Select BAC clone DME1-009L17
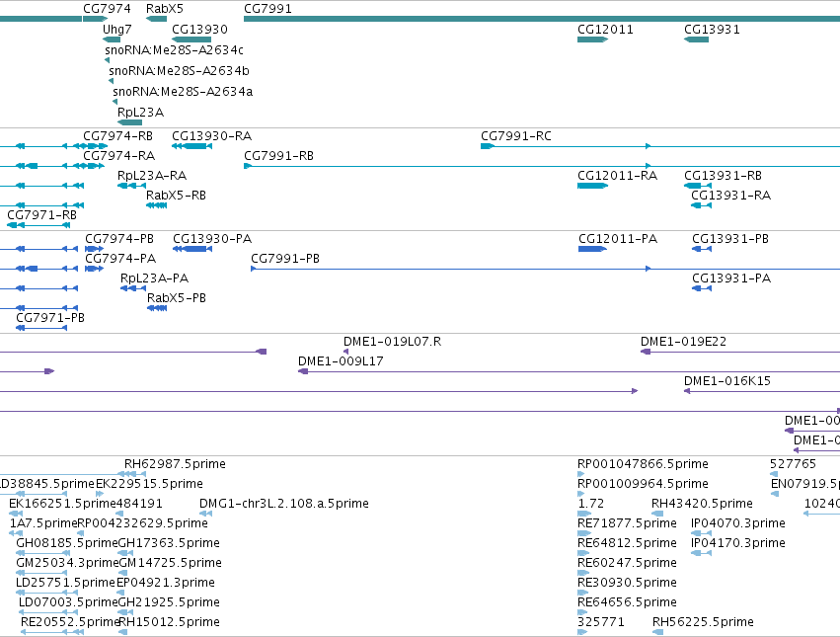 point(341,361)
